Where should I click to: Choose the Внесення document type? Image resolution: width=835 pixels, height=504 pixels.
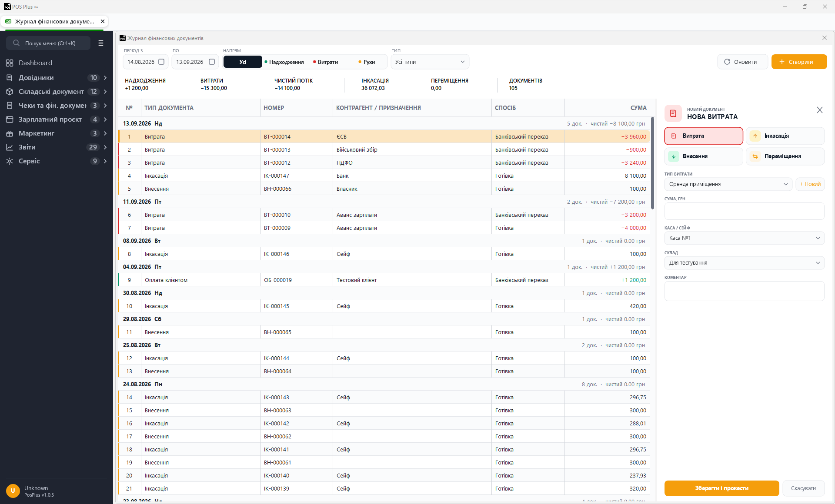click(704, 156)
